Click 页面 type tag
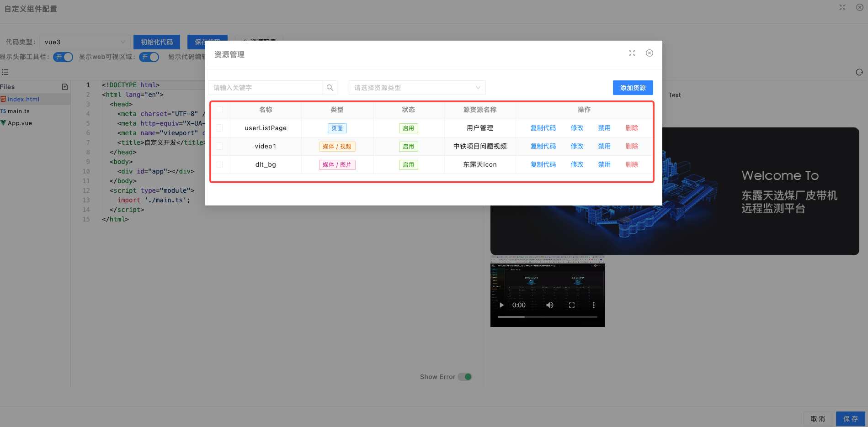This screenshot has width=868, height=427. tap(337, 128)
